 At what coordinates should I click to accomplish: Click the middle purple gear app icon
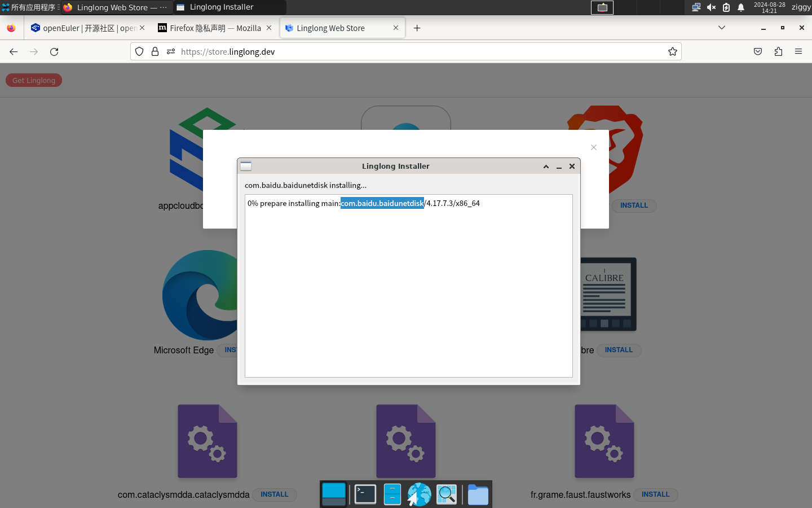[x=406, y=441]
